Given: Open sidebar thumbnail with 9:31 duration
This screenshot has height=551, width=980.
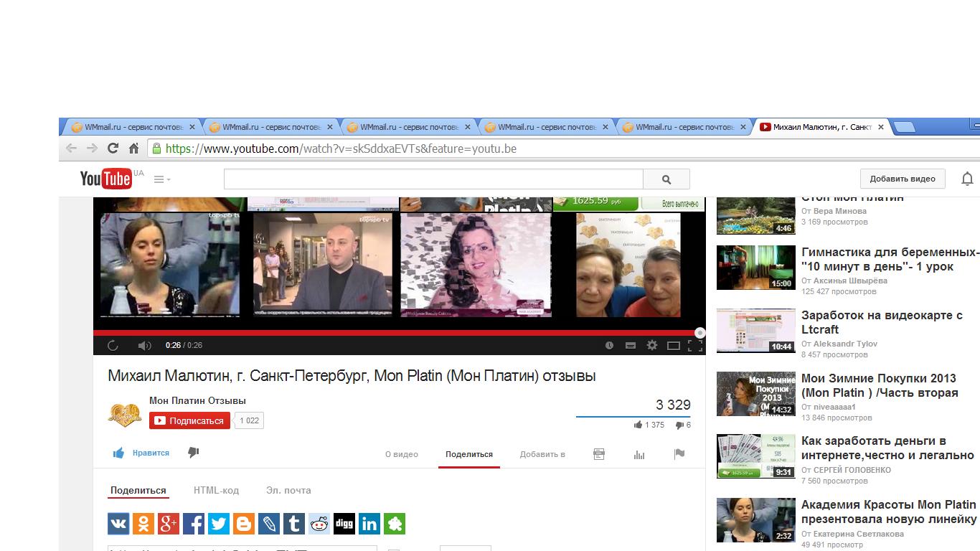Looking at the screenshot, I should point(756,456).
